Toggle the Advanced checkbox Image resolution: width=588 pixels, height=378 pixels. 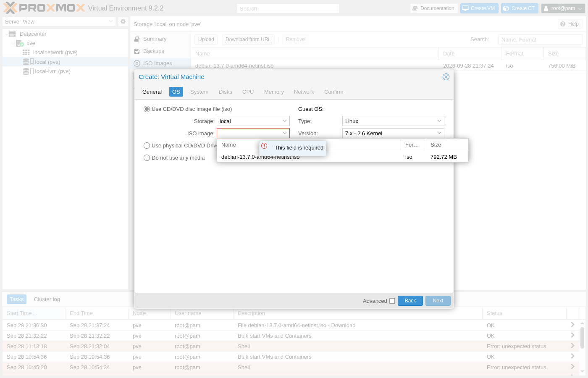click(x=392, y=301)
